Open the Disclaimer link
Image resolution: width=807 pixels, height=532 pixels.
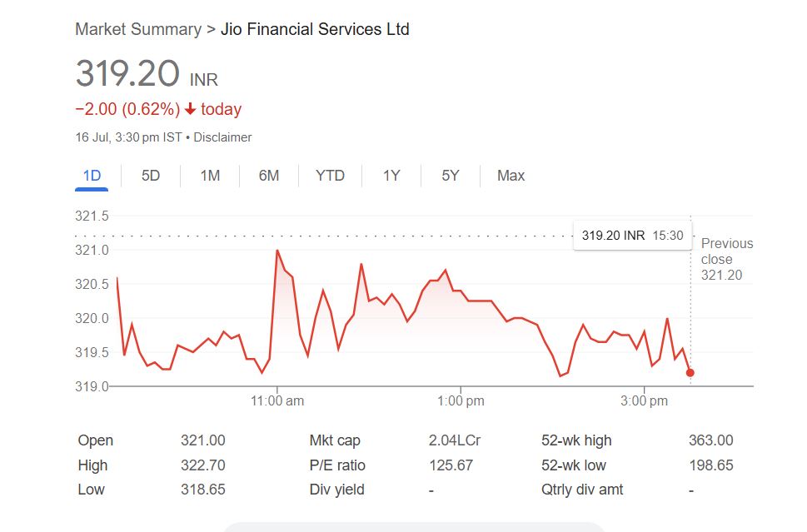click(x=222, y=137)
